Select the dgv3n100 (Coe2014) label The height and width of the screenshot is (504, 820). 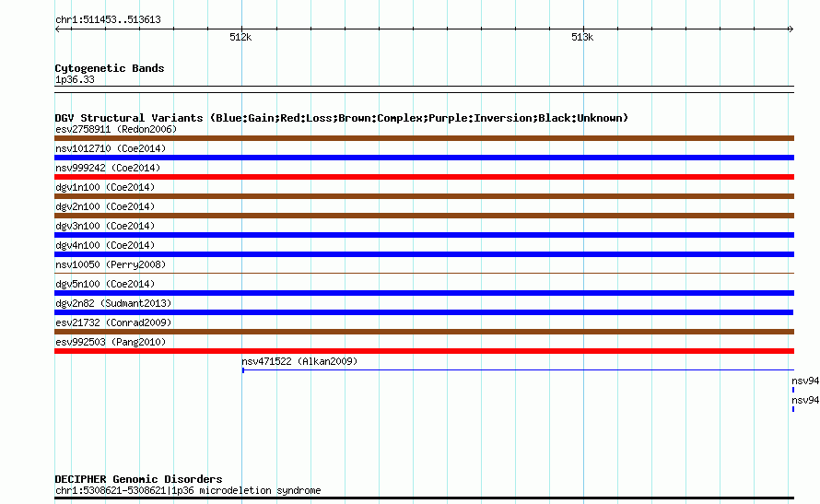click(105, 226)
